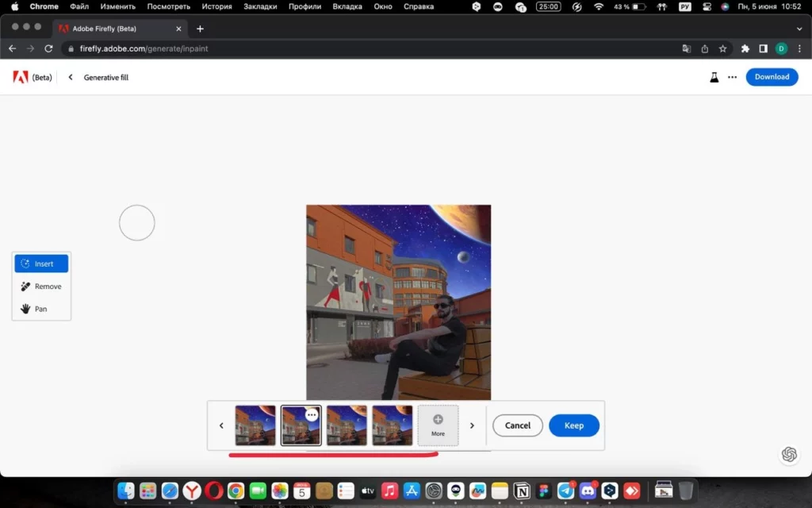Viewport: 812px width, 508px height.
Task: Generate more variations with the More button
Action: tap(437, 425)
